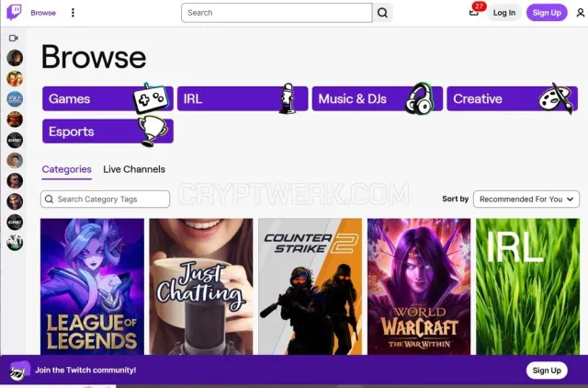Image resolution: width=588 pixels, height=388 pixels.
Task: Open the user profile icon menu
Action: click(x=580, y=13)
